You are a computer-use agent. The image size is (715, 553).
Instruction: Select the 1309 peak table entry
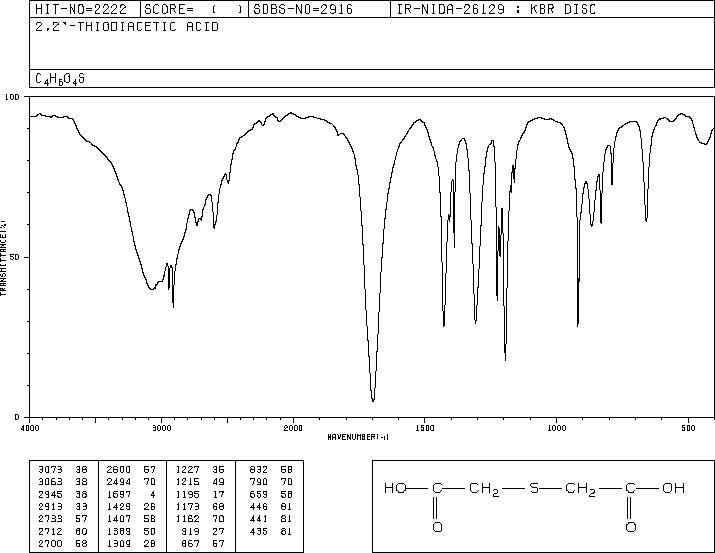(x=119, y=543)
